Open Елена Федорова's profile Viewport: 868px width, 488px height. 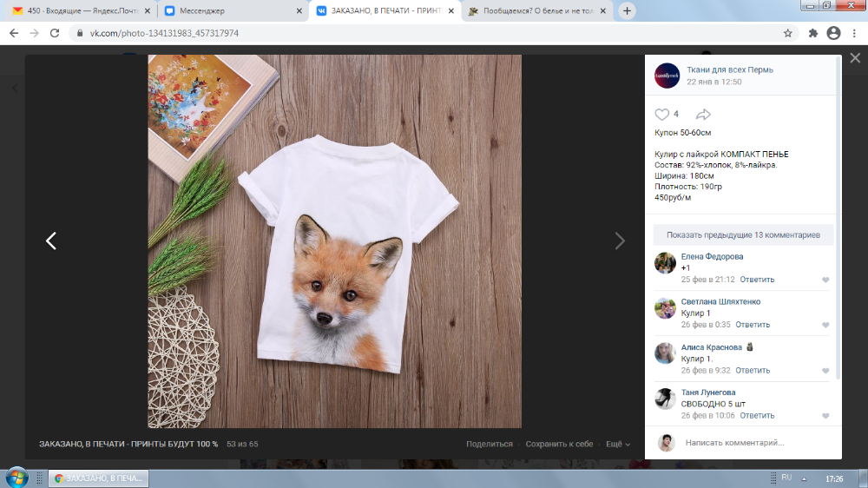[x=712, y=256]
